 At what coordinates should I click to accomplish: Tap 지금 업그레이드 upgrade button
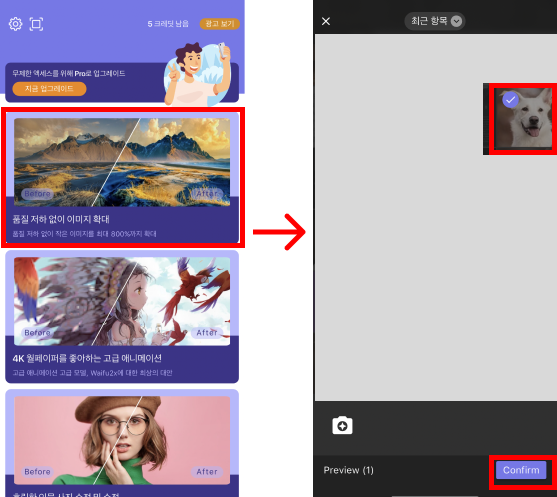[49, 89]
